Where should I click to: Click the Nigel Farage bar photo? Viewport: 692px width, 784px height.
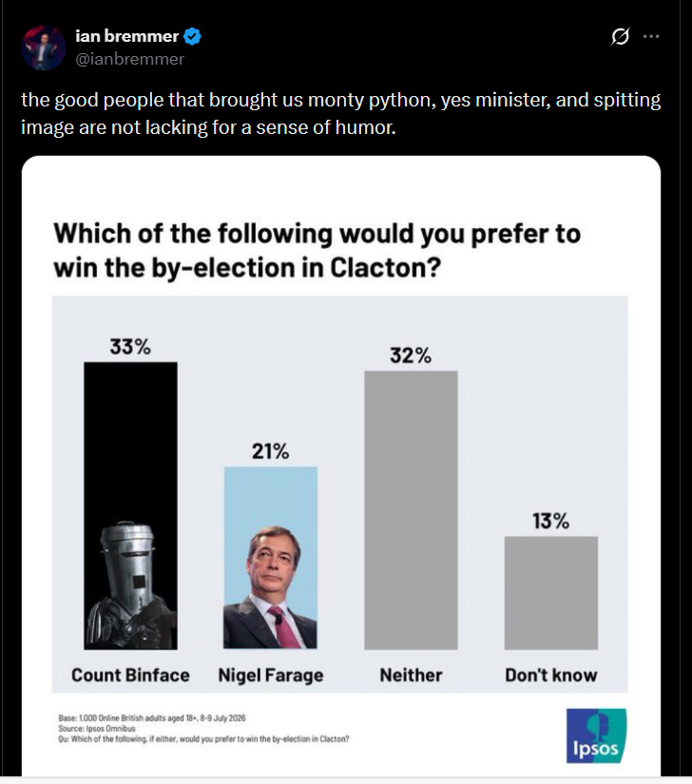270,558
